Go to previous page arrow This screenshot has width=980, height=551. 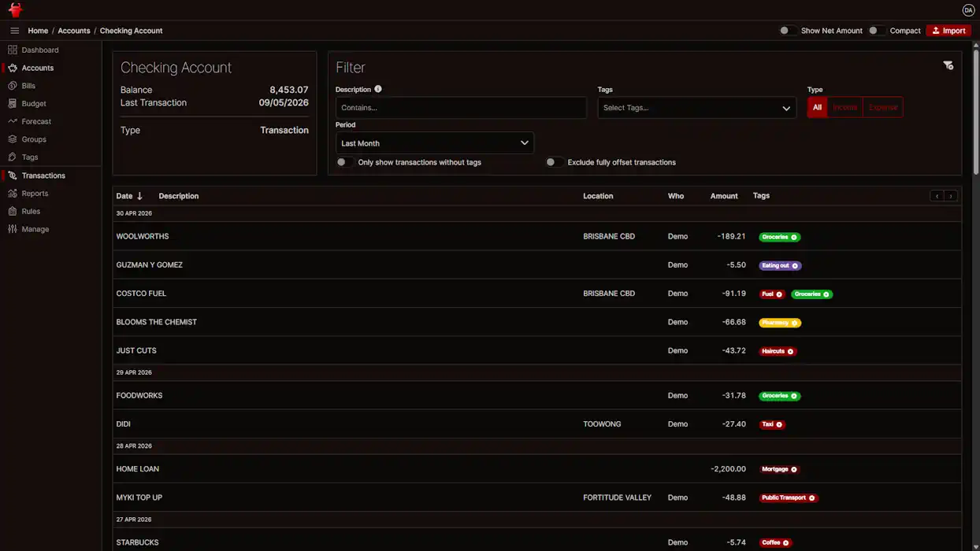937,196
